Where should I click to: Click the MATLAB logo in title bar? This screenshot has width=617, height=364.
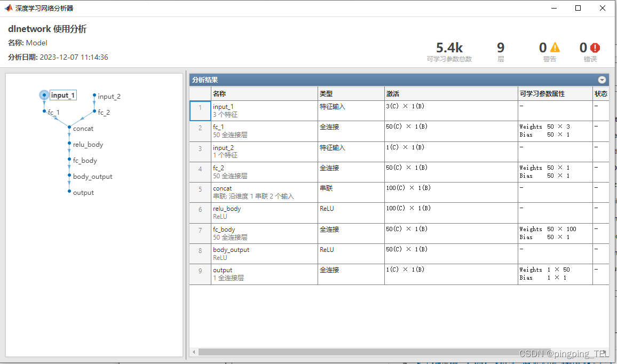point(8,8)
